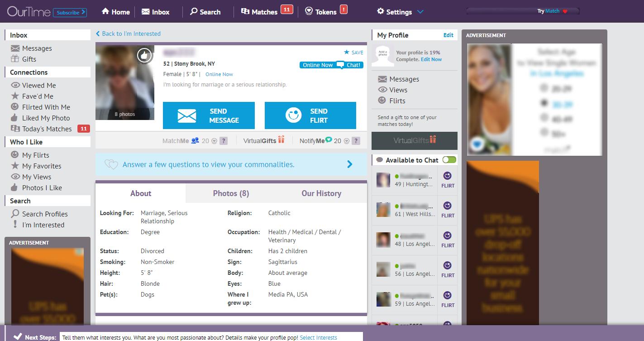Screen dimensions: 644x341
Task: Open I'm Interested in sidebar
Action: [38, 225]
